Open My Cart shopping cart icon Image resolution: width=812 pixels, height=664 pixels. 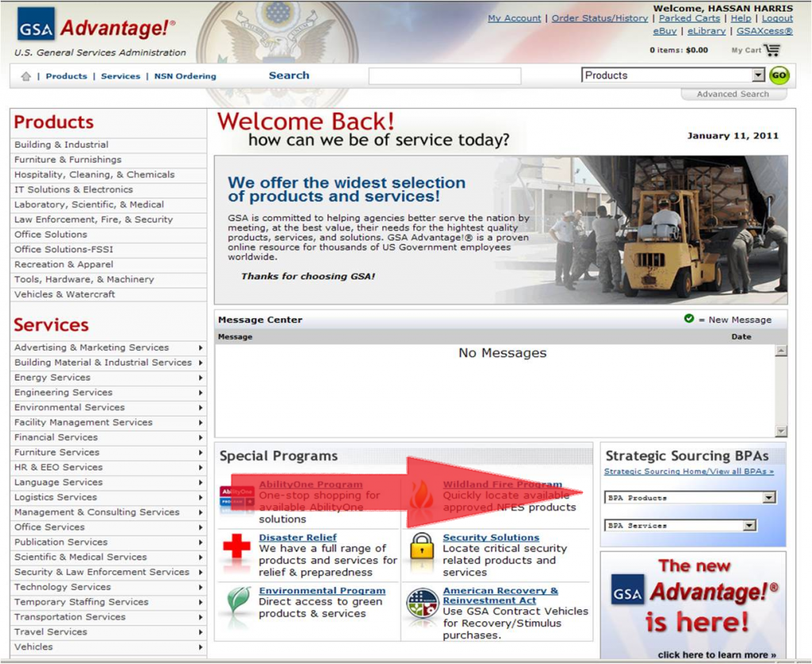pos(772,48)
